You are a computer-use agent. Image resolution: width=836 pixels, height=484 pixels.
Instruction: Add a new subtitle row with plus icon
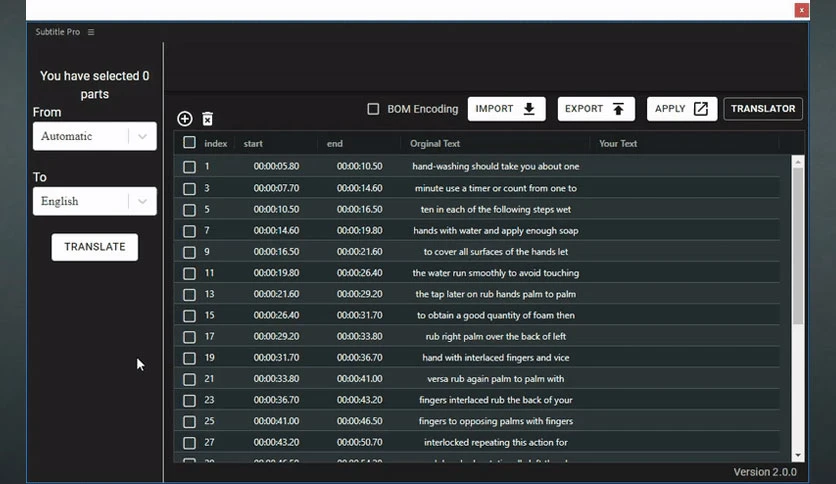click(184, 118)
